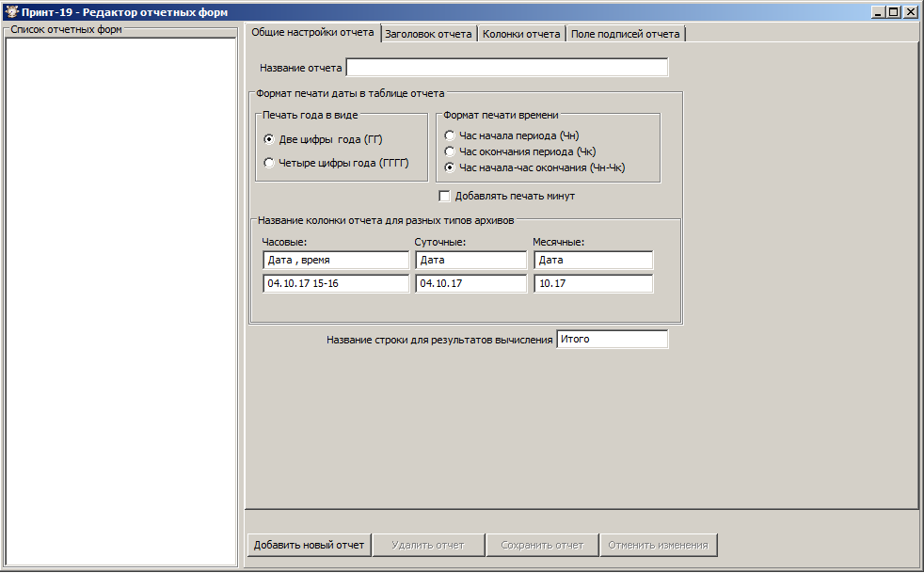The width and height of the screenshot is (924, 573).
Task: Click the hourly sample field "04.10.17 15-16"
Action: [x=336, y=283]
